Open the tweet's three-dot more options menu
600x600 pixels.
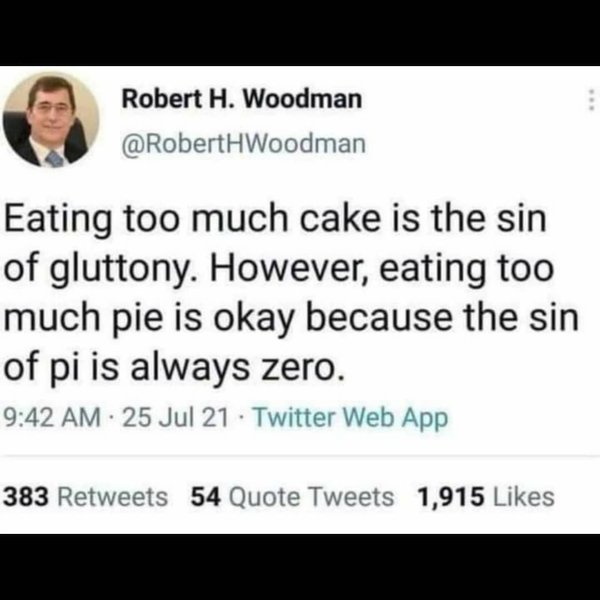pos(591,101)
